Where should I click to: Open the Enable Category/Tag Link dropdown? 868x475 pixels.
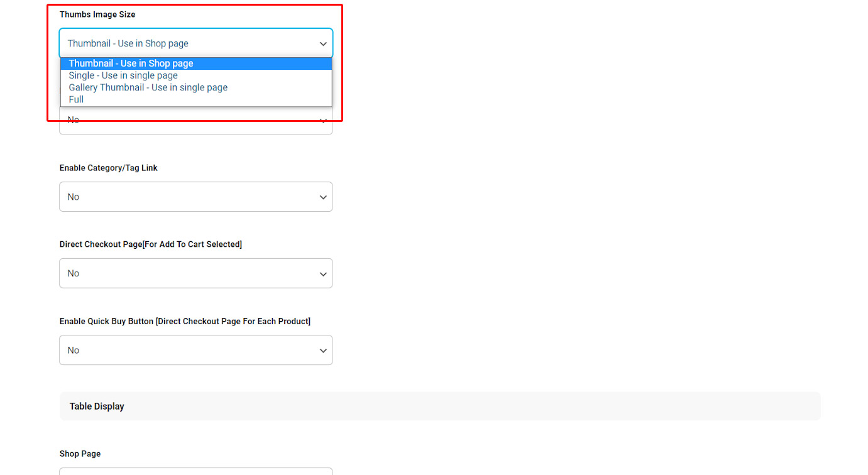[x=189, y=197]
